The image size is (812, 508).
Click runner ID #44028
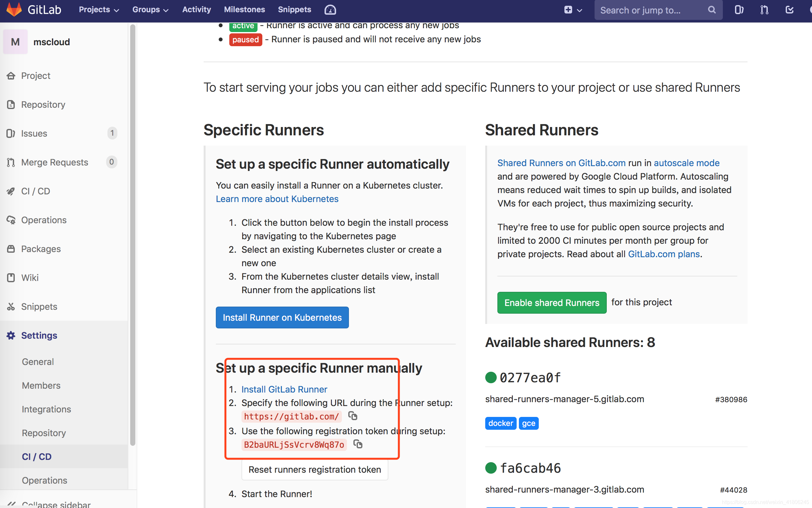click(x=733, y=490)
